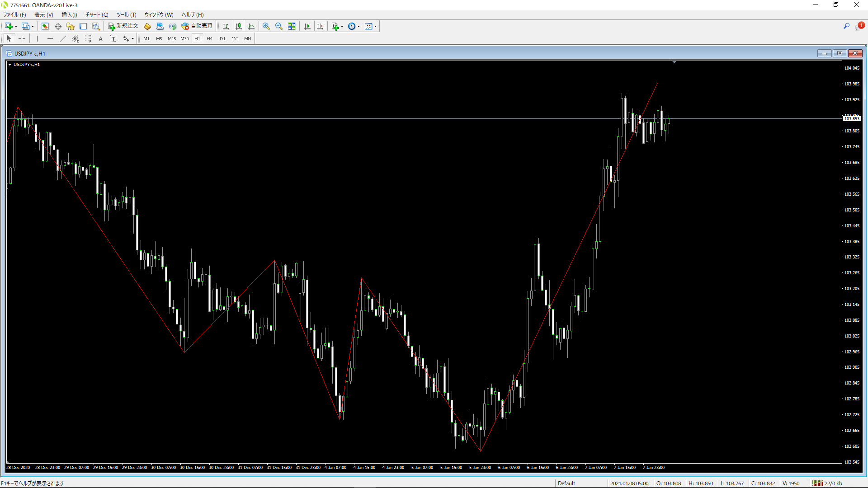868x488 pixels.
Task: Switch to M30 timeframe
Action: click(184, 38)
